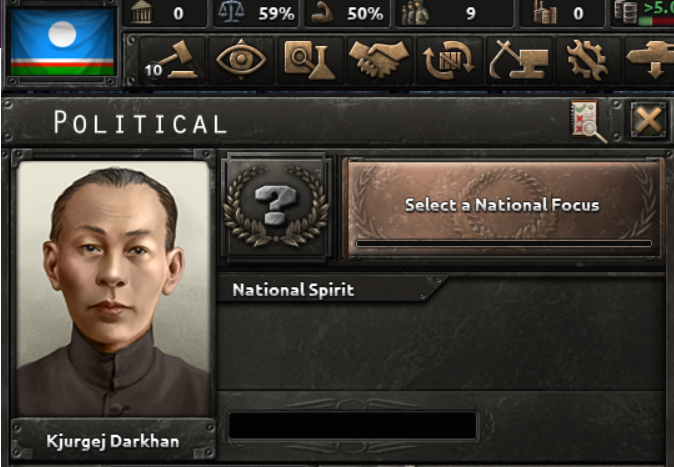
Task: Click the Kjurgej Darkhan name plate
Action: (x=113, y=441)
